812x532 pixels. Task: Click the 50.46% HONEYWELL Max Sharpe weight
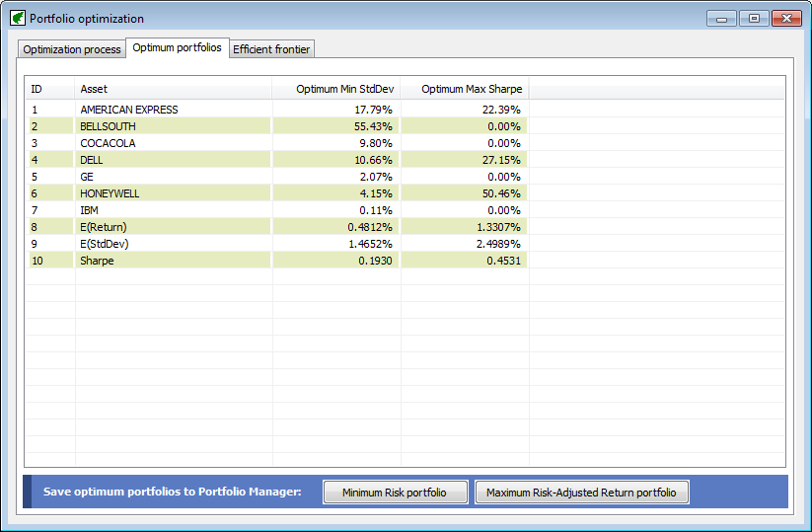point(501,193)
